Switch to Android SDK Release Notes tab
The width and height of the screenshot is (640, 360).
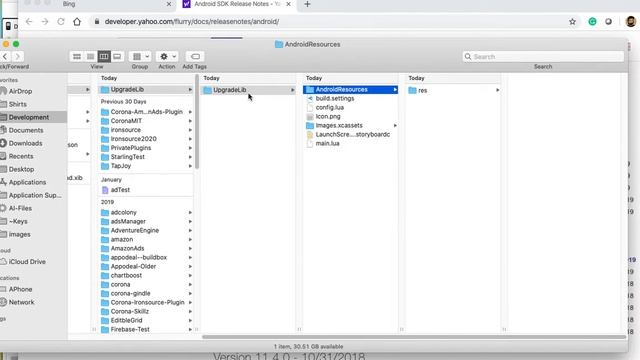pos(237,4)
